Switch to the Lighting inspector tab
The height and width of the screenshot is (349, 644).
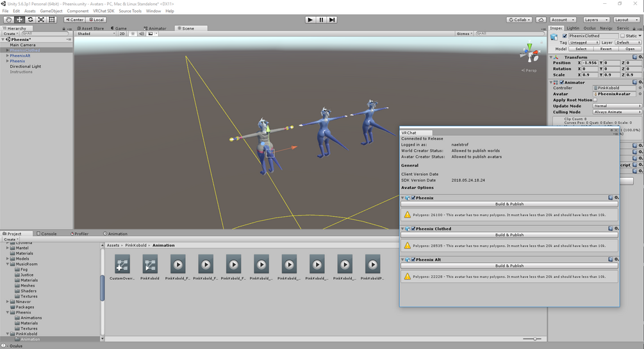pos(573,28)
